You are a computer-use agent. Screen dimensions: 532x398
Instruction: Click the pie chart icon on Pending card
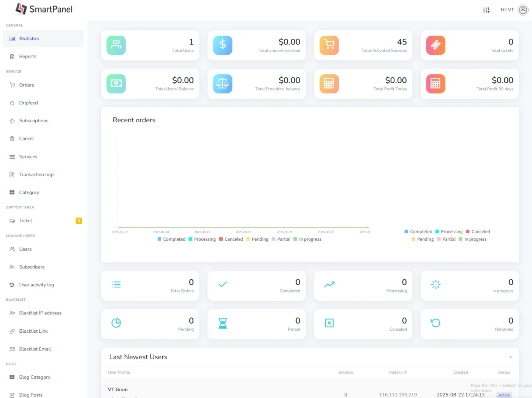tap(116, 323)
